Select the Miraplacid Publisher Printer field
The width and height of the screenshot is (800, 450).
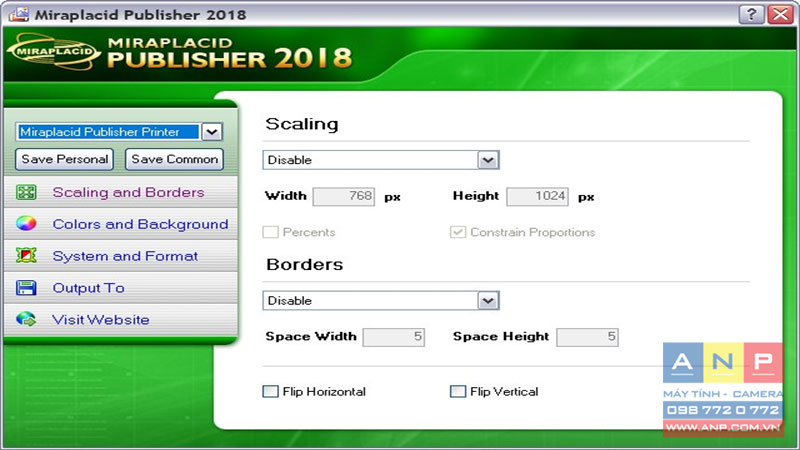pos(108,132)
